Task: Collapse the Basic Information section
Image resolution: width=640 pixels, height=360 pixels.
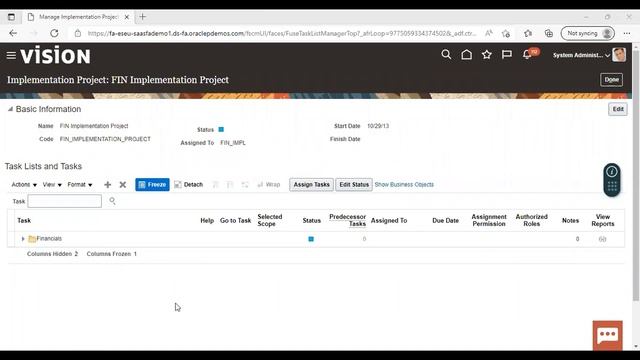Action: pyautogui.click(x=10, y=109)
